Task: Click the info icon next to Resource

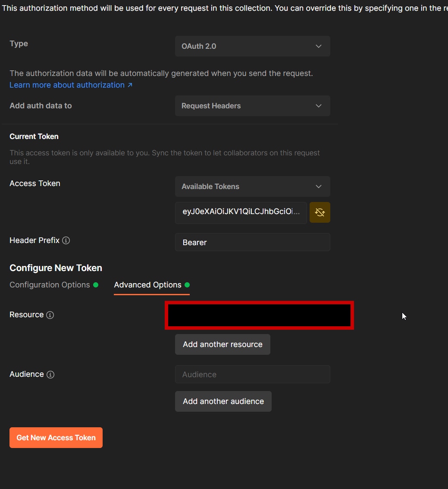Action: pos(50,315)
